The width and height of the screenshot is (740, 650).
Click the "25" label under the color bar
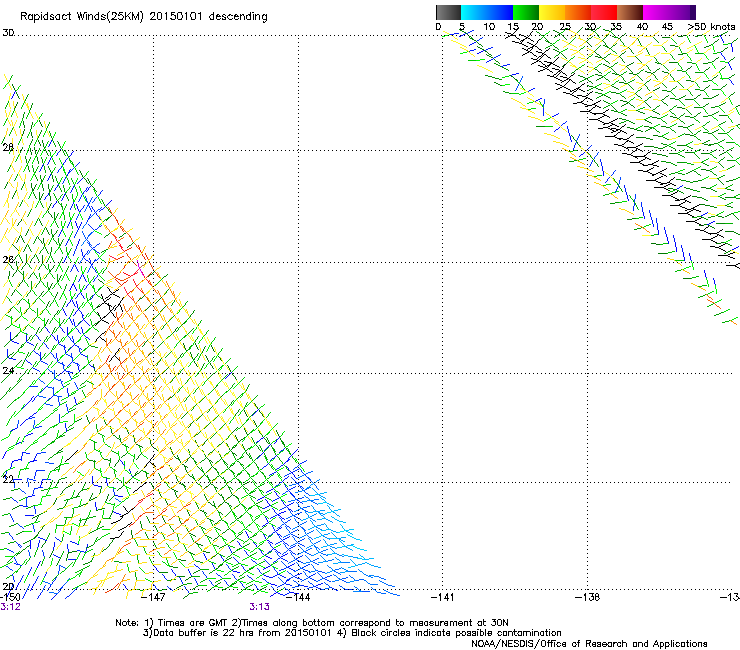[x=565, y=27]
